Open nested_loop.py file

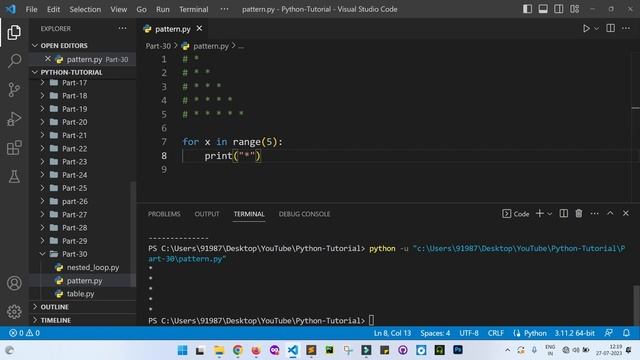(93, 267)
